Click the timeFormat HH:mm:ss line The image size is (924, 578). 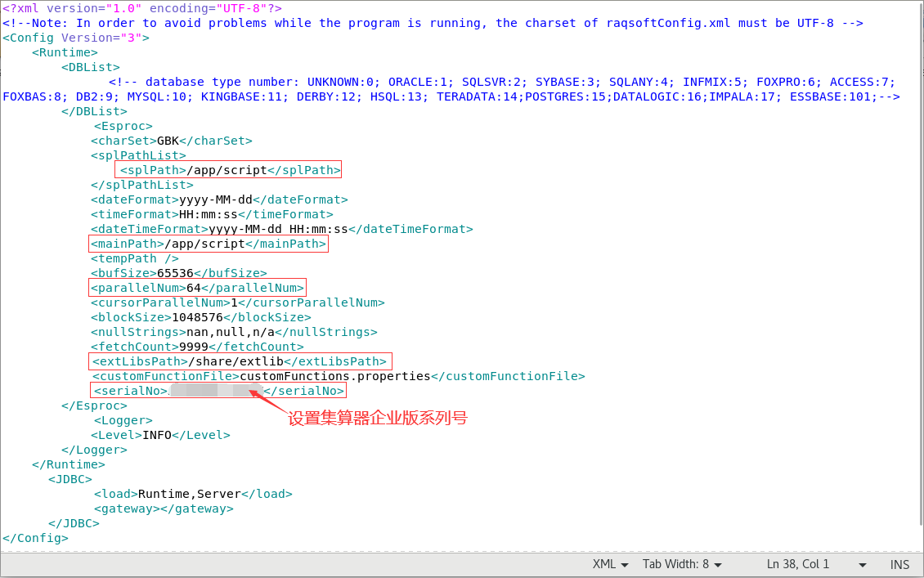(212, 214)
